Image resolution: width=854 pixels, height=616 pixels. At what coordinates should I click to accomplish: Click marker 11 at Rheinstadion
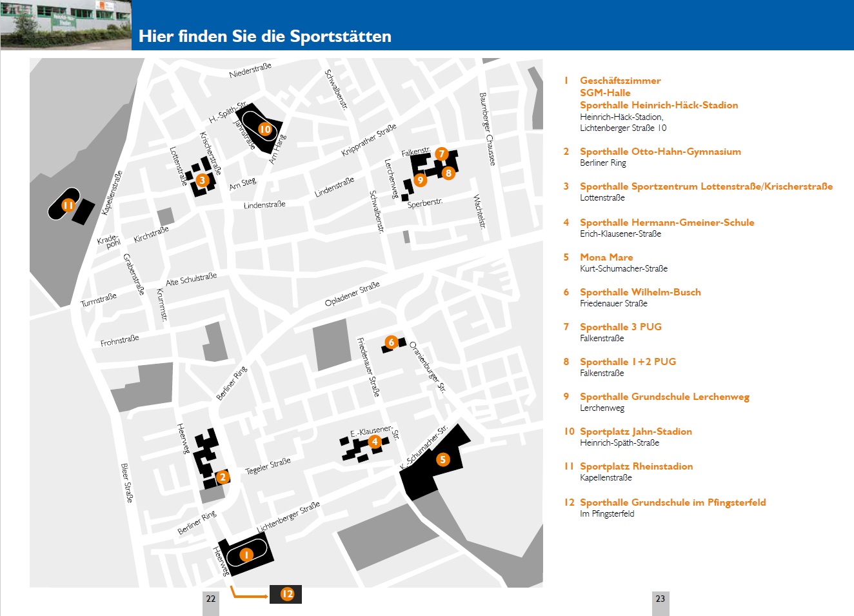click(x=68, y=205)
